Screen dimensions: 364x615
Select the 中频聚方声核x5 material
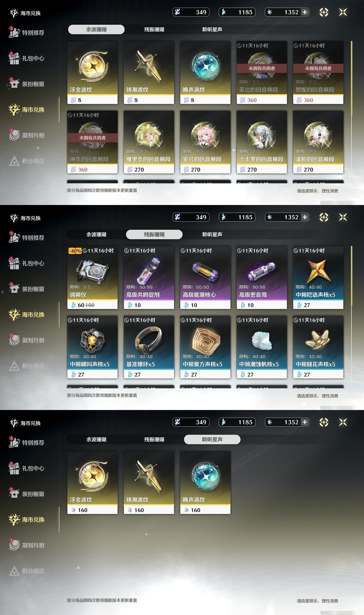pyautogui.click(x=205, y=347)
